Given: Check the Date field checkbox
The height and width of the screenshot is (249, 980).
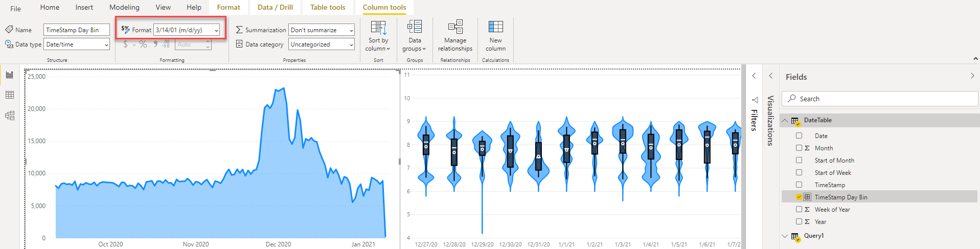Looking at the screenshot, I should (799, 135).
